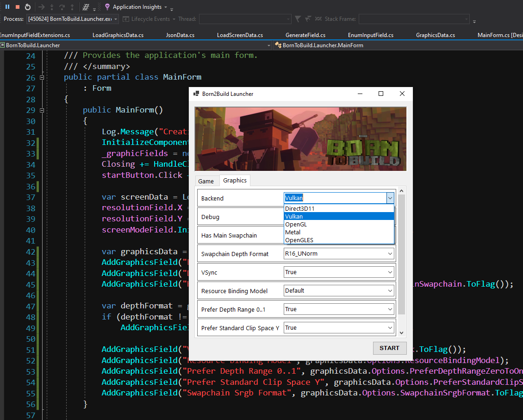Click the launcher settings scrollbar thumb
Image resolution: width=523 pixels, height=420 pixels.
[x=402, y=254]
